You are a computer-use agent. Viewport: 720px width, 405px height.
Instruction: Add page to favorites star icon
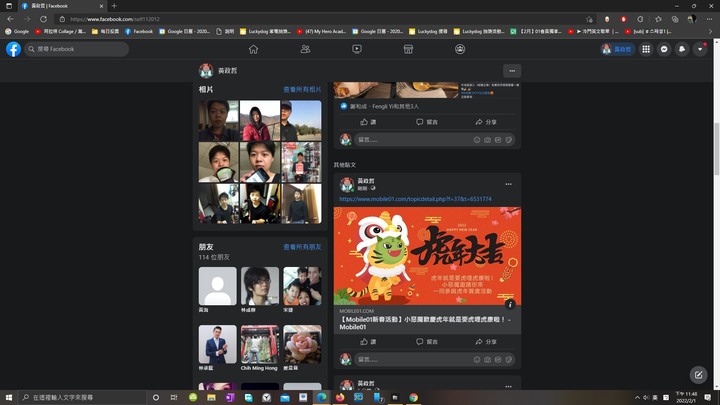589,19
